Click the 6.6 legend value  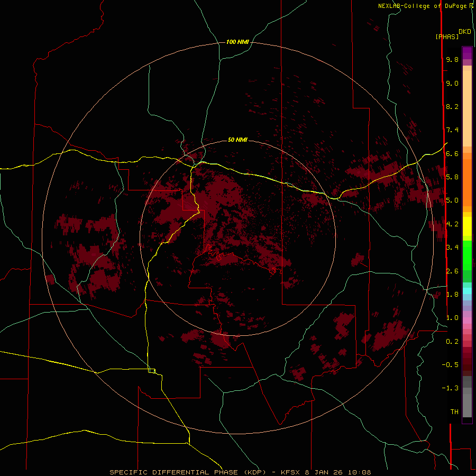point(452,153)
